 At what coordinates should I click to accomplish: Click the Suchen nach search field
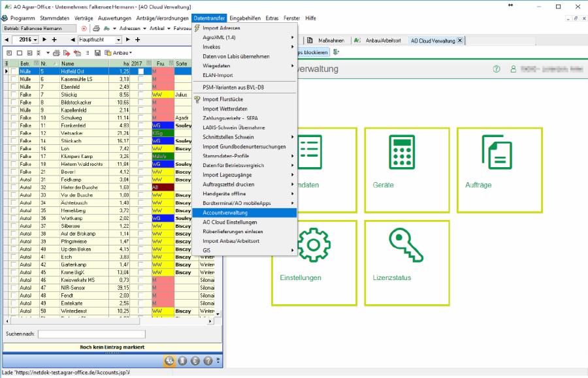tap(91, 334)
